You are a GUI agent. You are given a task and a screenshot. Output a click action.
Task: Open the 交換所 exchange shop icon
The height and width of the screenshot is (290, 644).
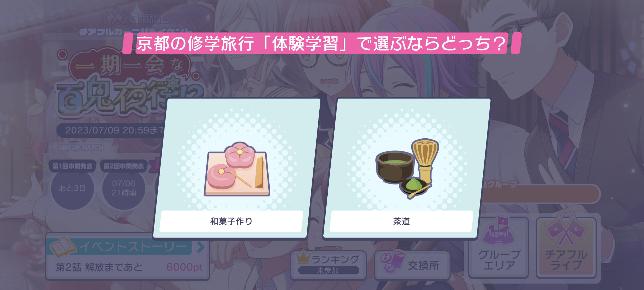pyautogui.click(x=392, y=262)
